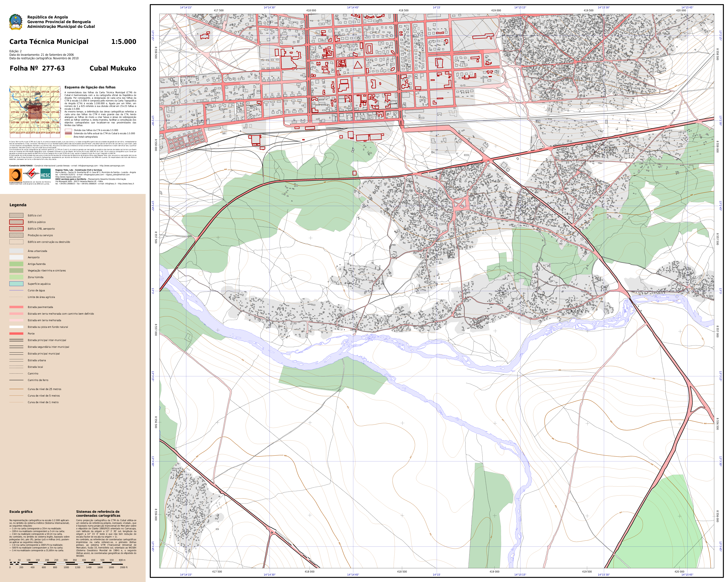
Task: Click the '420 000' easting label on top edge
Action: [681, 10]
